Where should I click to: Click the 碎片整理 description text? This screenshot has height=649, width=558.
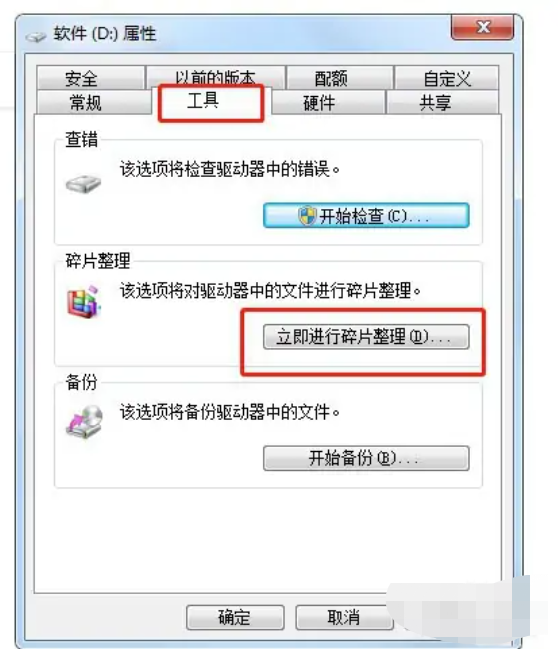[270, 291]
